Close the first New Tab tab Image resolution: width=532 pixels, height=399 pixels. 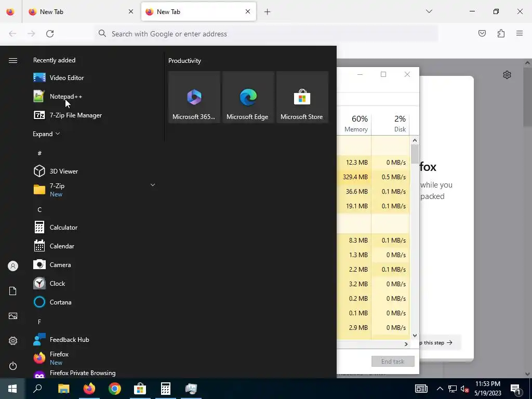pyautogui.click(x=131, y=11)
